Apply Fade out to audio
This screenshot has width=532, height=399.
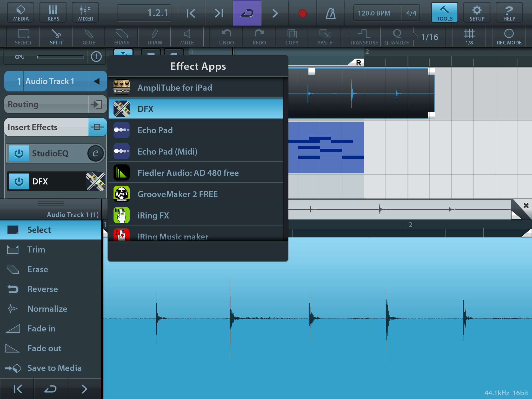(51, 348)
